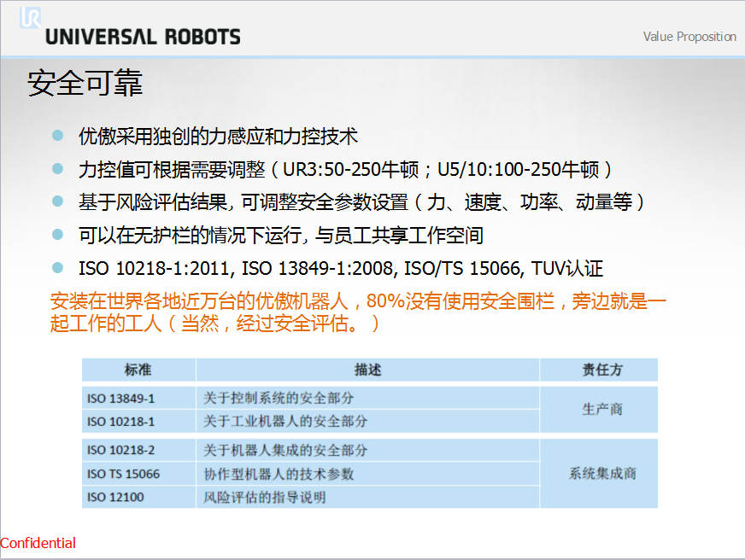Select the Value Proposition header label
The width and height of the screenshot is (745, 560).
(x=689, y=37)
